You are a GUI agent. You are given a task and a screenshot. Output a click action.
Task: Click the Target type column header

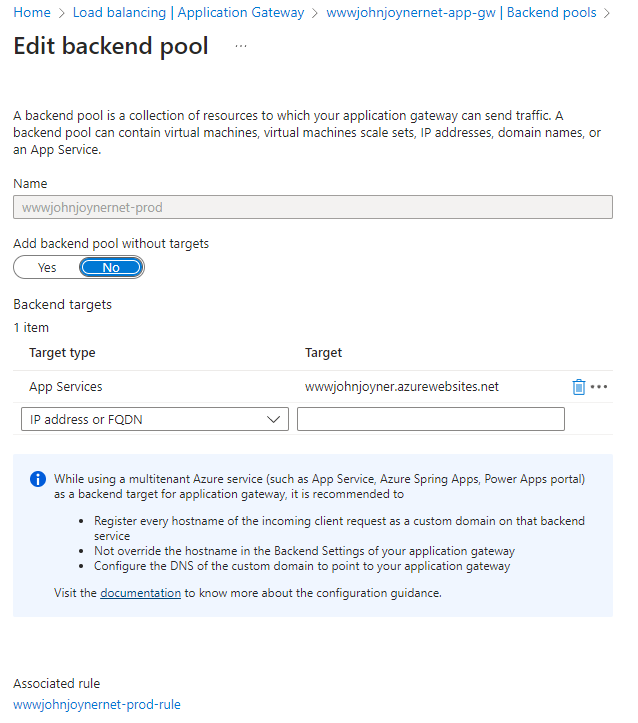62,353
